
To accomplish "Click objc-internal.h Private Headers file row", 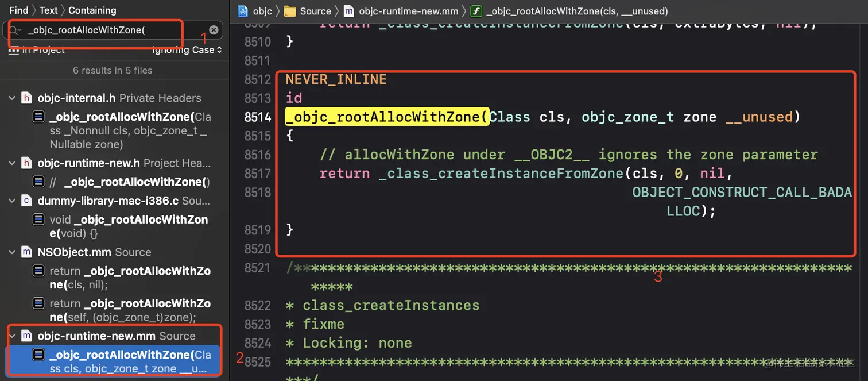I will [119, 98].
